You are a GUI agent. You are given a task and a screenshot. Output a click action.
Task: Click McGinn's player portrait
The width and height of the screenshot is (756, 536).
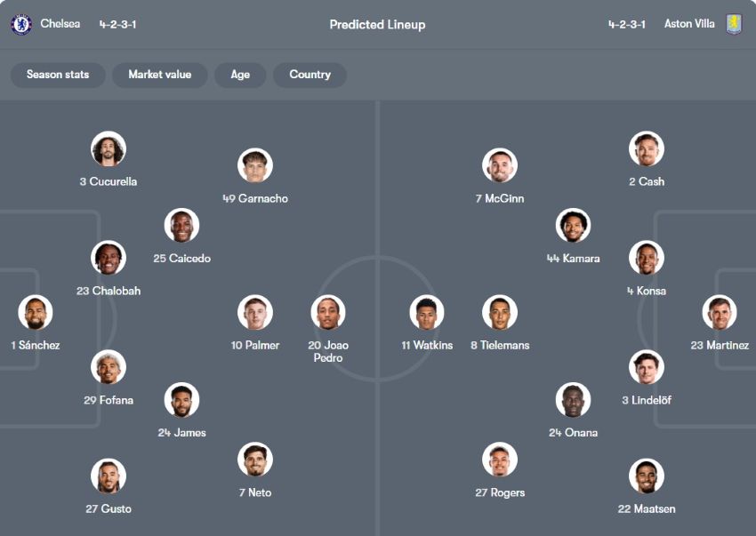click(500, 166)
